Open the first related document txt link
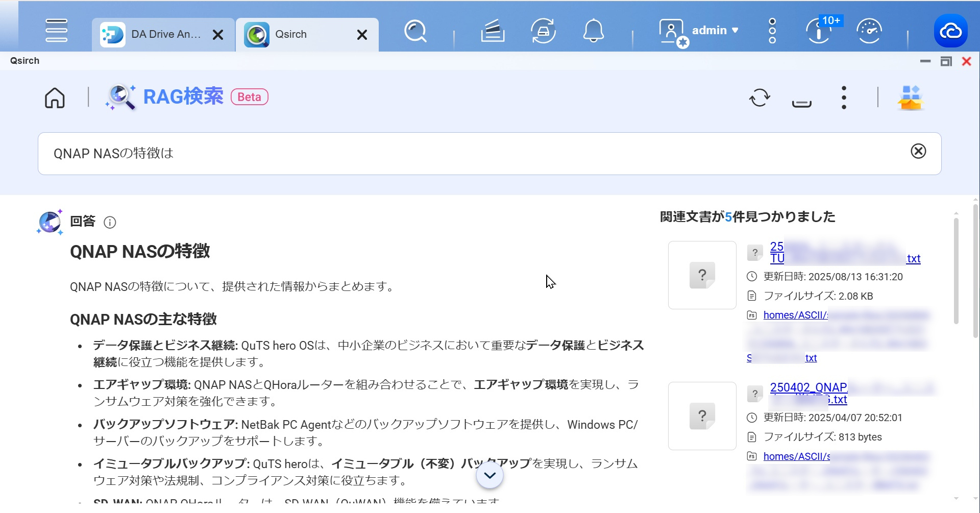 click(x=845, y=253)
